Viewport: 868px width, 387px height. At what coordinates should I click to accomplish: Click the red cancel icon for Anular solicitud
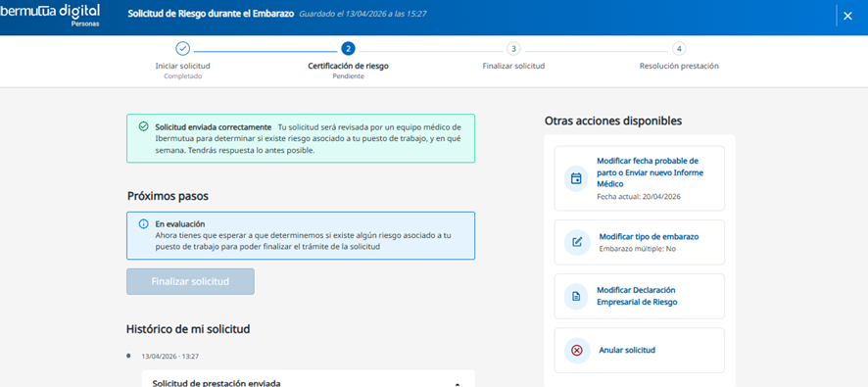tap(576, 351)
